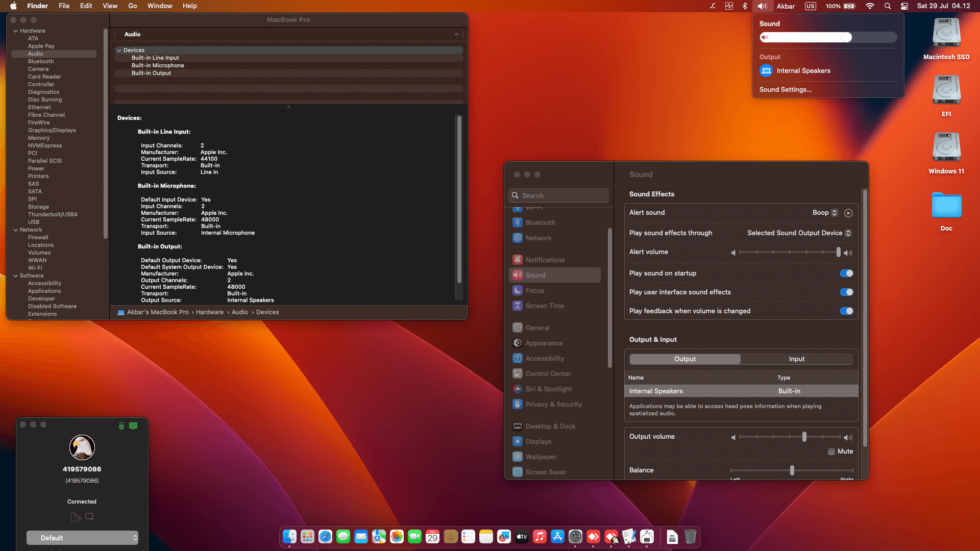This screenshot has width=980, height=551.
Task: Open the App Store from the Dock
Action: pos(558,537)
